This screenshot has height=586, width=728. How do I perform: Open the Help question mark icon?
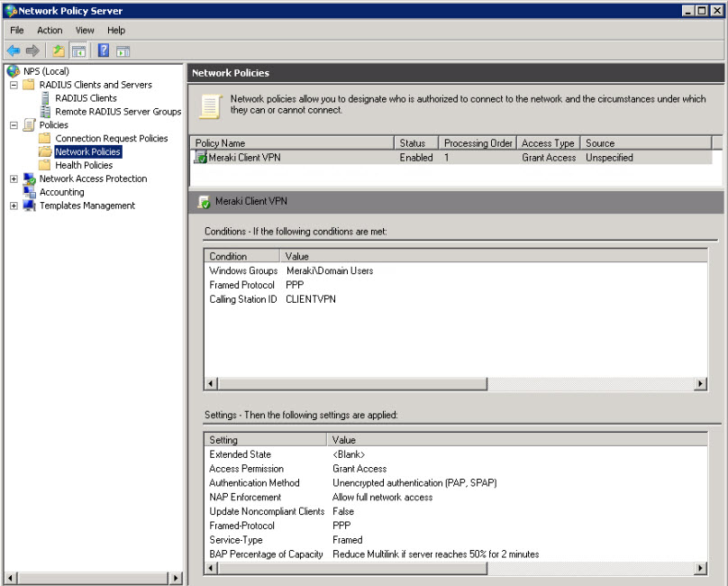(104, 50)
